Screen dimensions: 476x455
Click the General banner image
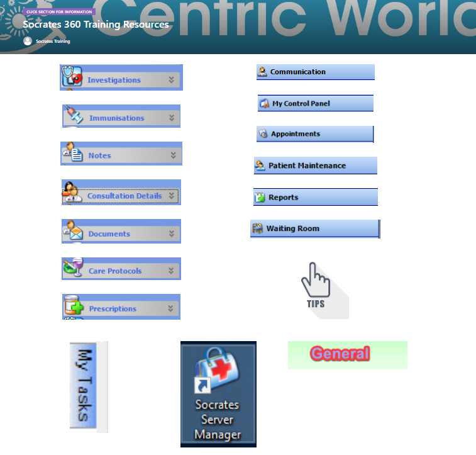click(347, 354)
